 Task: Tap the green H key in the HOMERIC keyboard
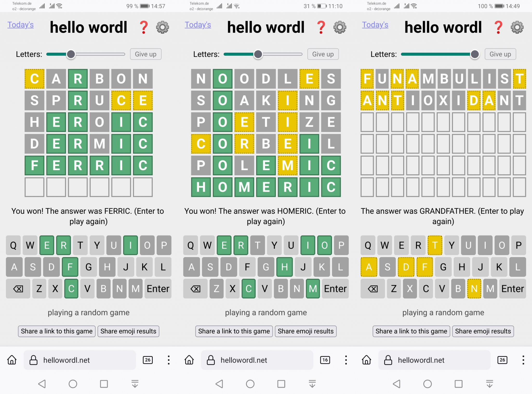[284, 267]
